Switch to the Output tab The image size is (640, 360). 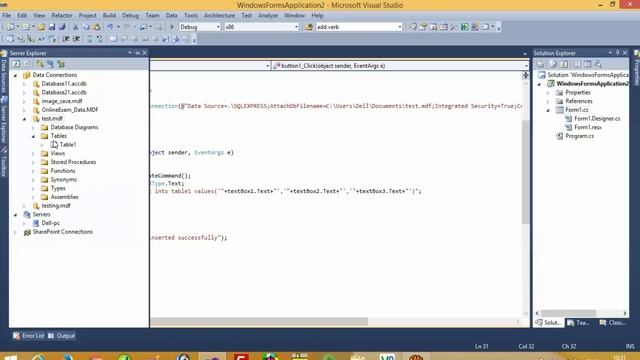(62, 336)
